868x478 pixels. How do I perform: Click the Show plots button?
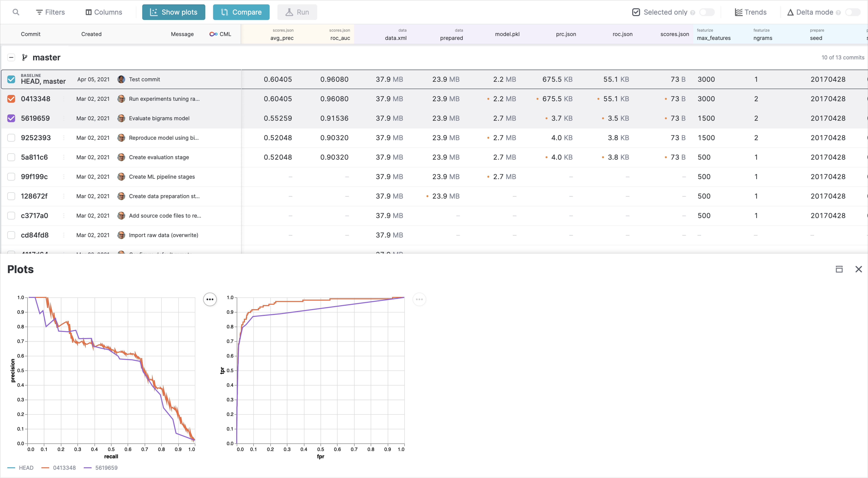click(x=174, y=12)
